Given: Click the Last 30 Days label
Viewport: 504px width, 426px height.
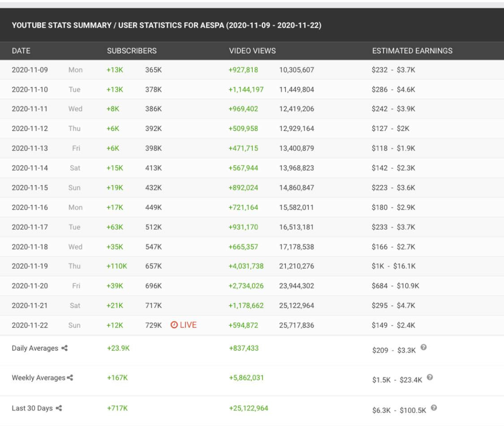Looking at the screenshot, I should pos(32,408).
